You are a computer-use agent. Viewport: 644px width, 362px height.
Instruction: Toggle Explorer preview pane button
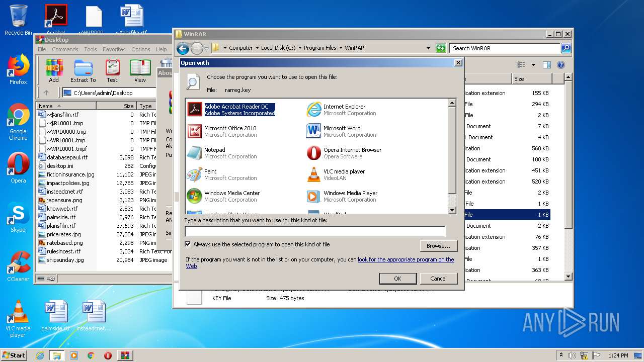[x=547, y=65]
